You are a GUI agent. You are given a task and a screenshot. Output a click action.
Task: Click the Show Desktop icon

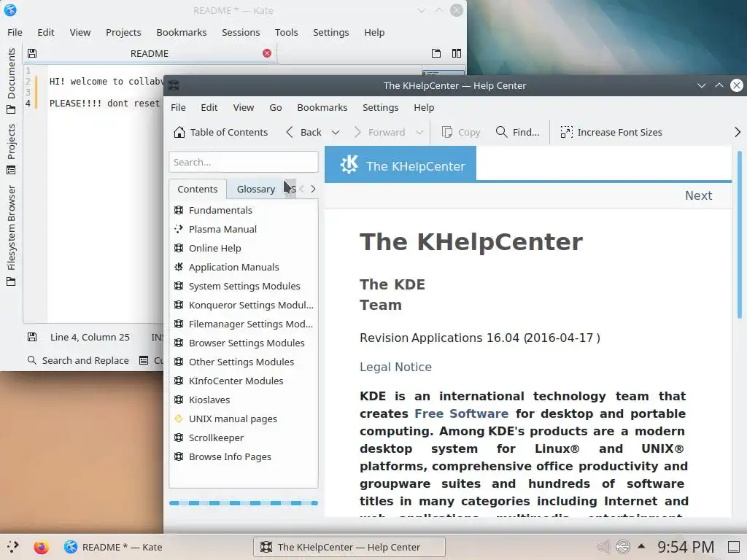point(734,547)
